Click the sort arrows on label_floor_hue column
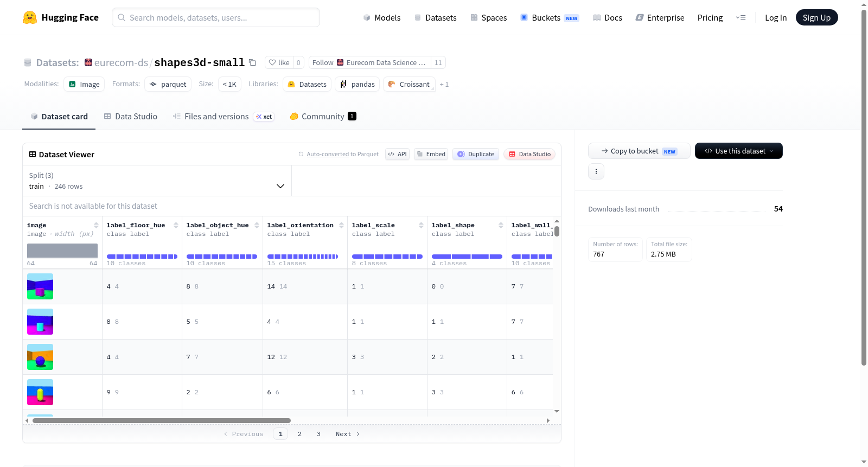 [x=176, y=225]
